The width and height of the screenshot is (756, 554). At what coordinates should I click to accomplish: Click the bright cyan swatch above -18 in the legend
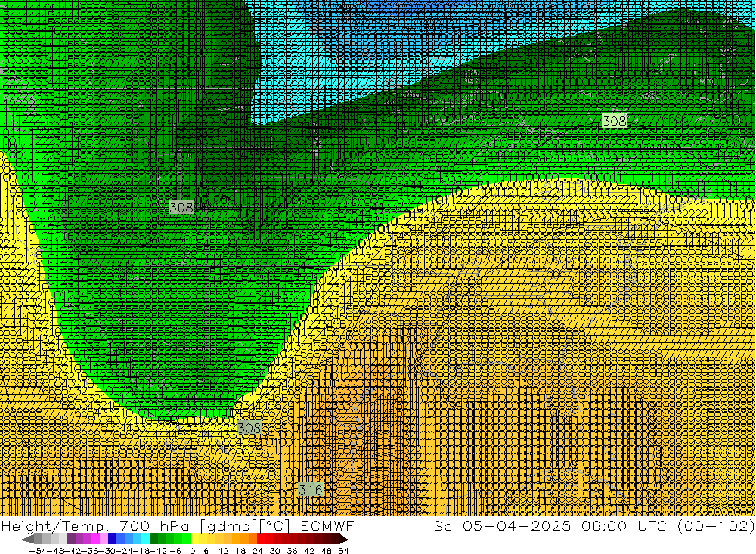[145, 539]
